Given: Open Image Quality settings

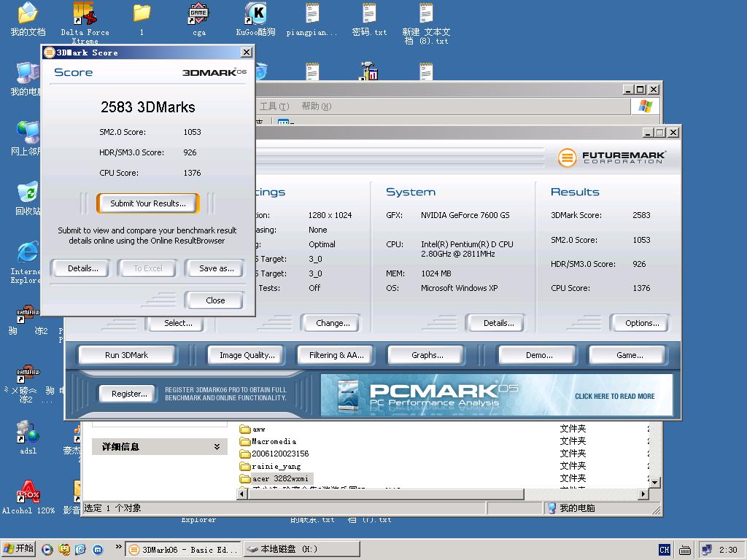Looking at the screenshot, I should click(x=247, y=355).
